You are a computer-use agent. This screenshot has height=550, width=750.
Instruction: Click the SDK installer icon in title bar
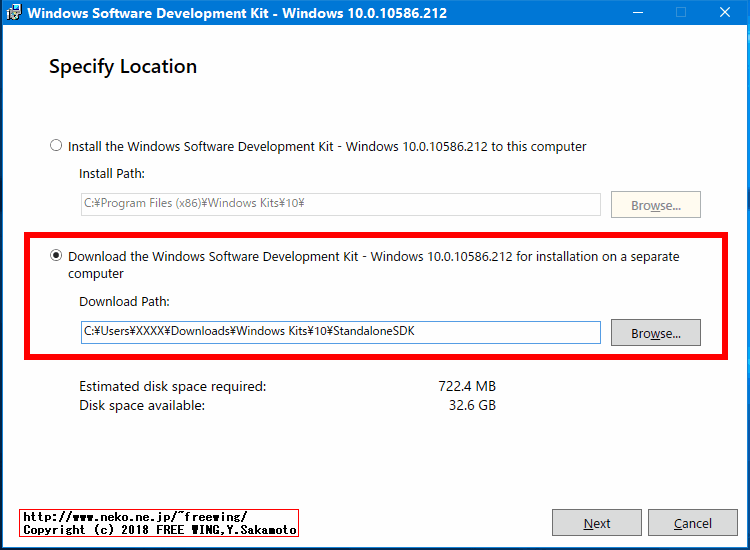tap(13, 12)
